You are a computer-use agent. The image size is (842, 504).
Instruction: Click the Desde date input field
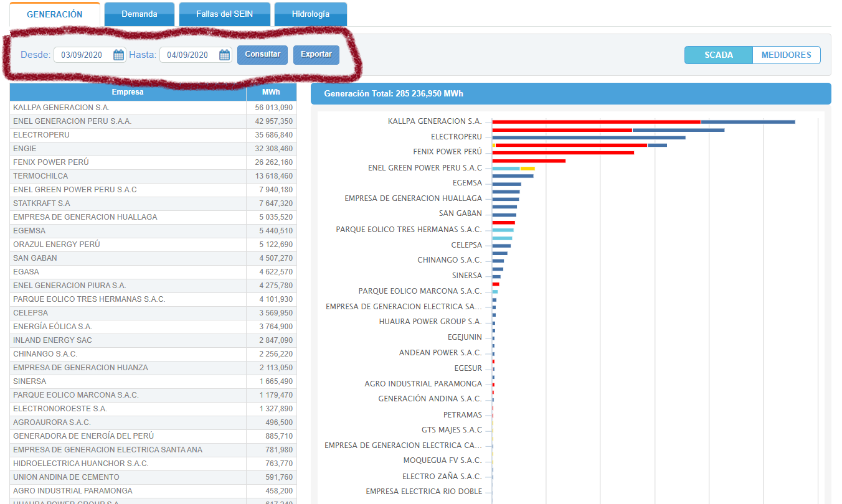[x=84, y=55]
